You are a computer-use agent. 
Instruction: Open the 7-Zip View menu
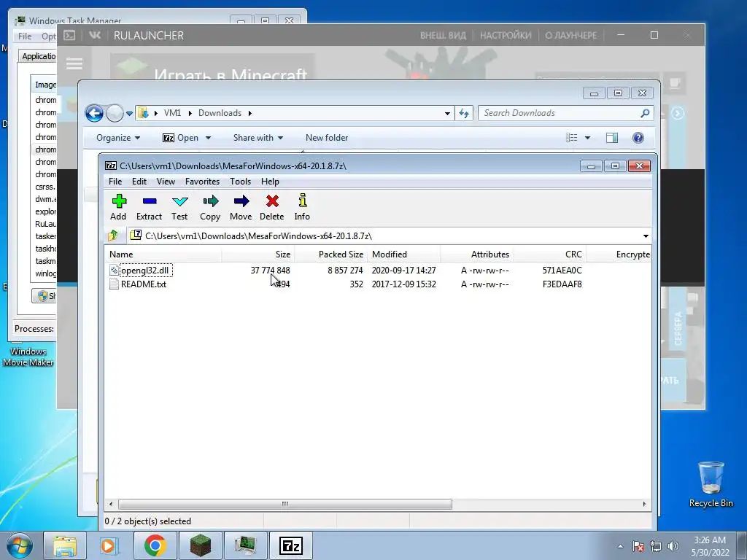point(166,182)
